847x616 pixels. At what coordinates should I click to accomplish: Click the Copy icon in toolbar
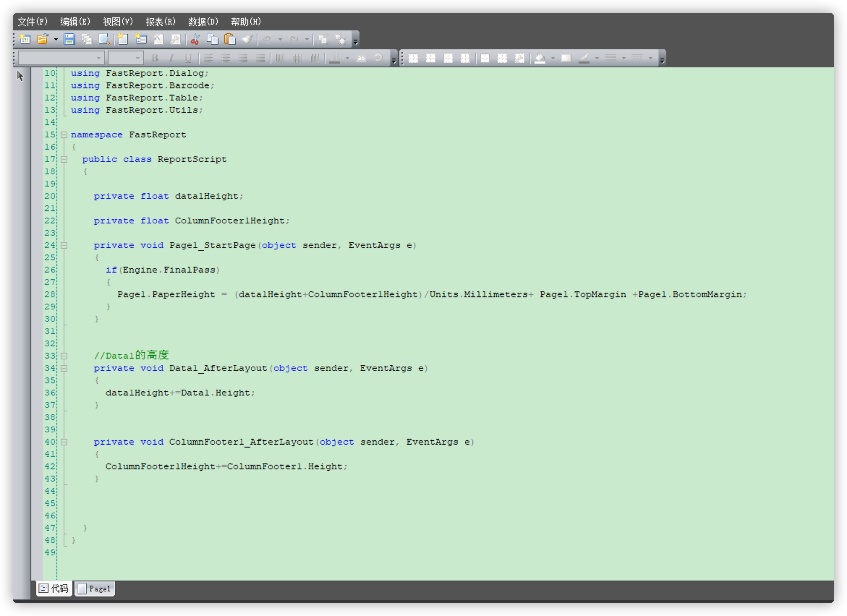(x=212, y=39)
